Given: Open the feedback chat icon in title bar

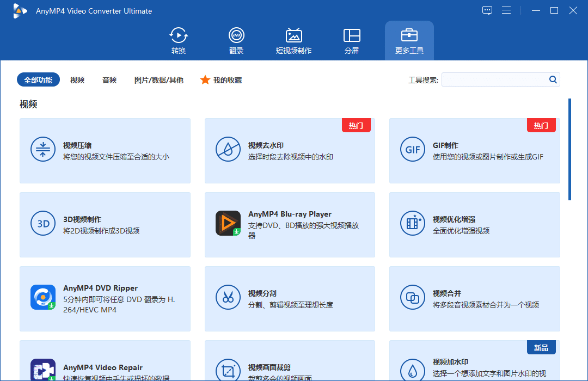Looking at the screenshot, I should click(x=487, y=10).
